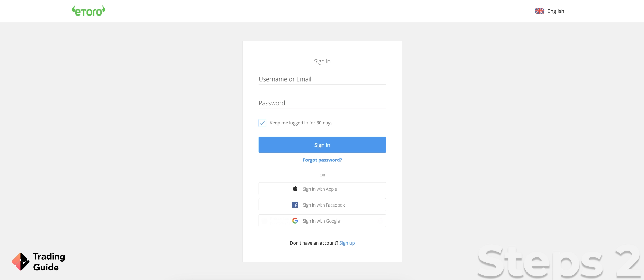Click the Sign up link

(347, 243)
